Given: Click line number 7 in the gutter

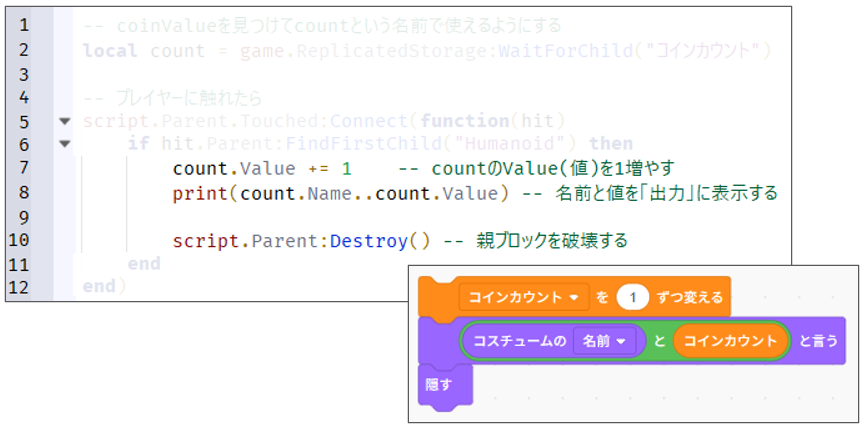Looking at the screenshot, I should point(24,168).
